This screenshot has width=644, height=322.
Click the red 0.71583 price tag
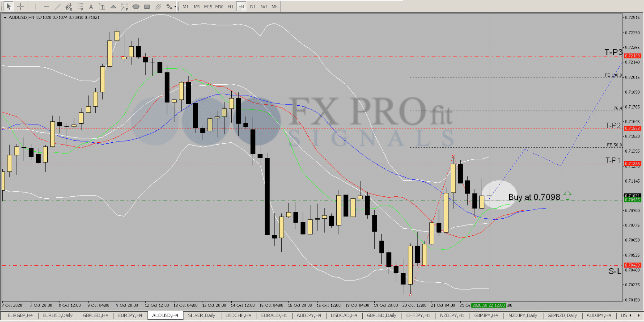coord(632,128)
